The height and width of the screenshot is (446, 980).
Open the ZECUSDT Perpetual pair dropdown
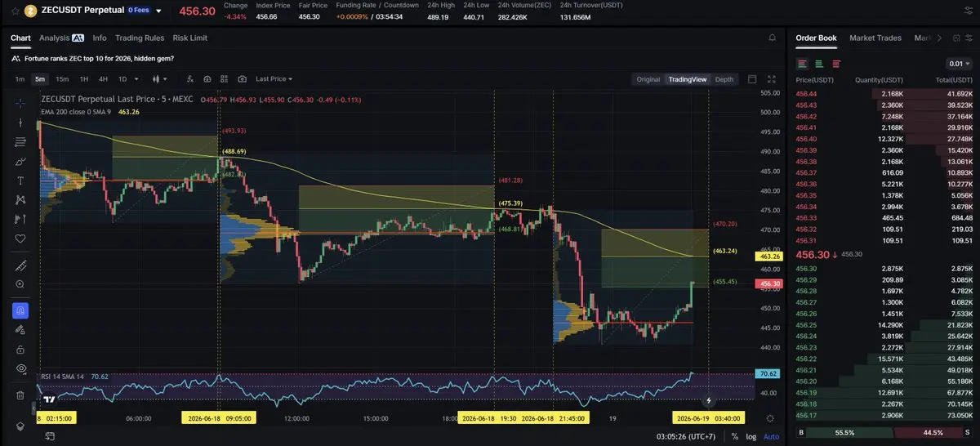pyautogui.click(x=158, y=11)
